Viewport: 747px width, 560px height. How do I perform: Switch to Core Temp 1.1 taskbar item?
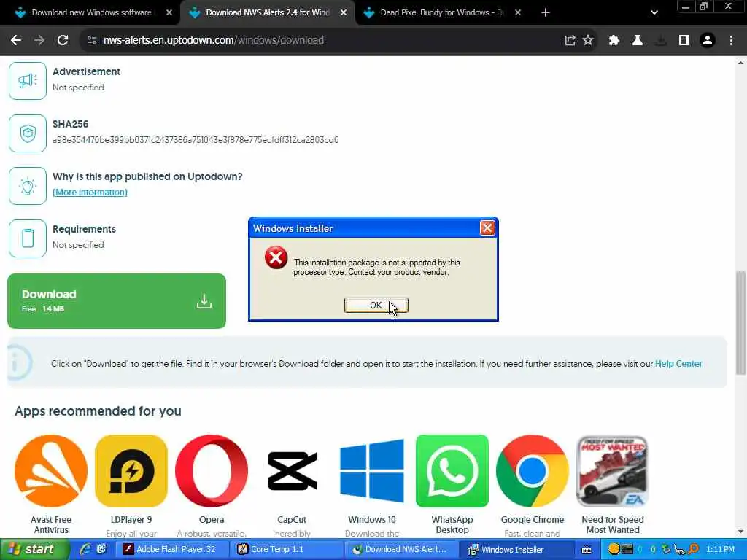click(285, 550)
